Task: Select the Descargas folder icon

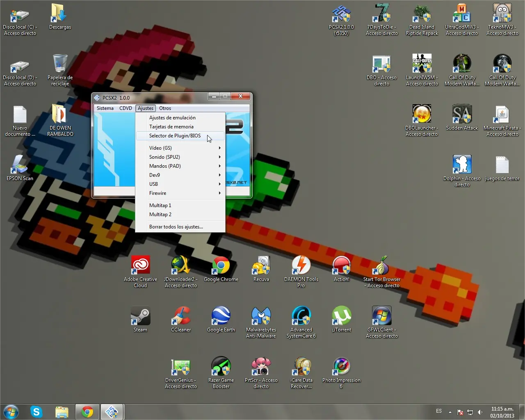Action: (x=60, y=17)
